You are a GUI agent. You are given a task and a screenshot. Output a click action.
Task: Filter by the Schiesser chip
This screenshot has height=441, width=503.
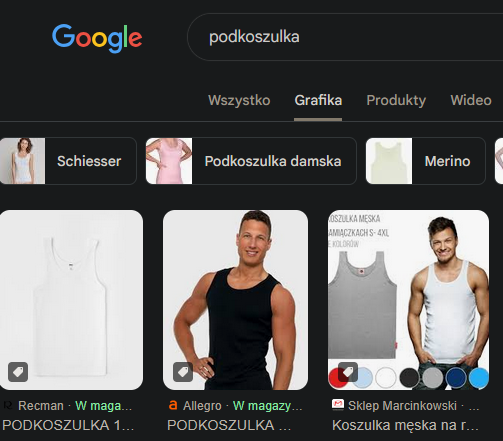68,161
